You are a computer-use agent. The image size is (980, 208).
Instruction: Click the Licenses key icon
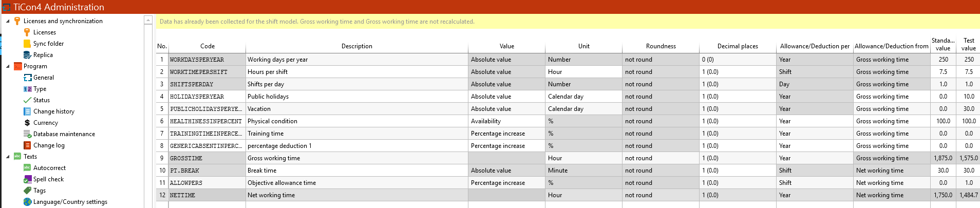point(27,32)
